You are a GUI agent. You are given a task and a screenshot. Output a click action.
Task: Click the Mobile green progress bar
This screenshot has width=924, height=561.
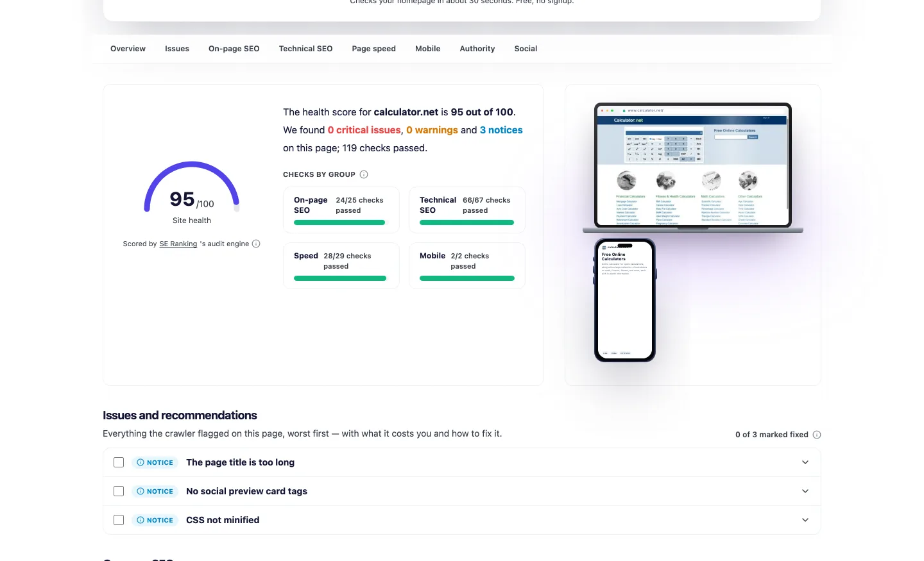[x=467, y=278]
